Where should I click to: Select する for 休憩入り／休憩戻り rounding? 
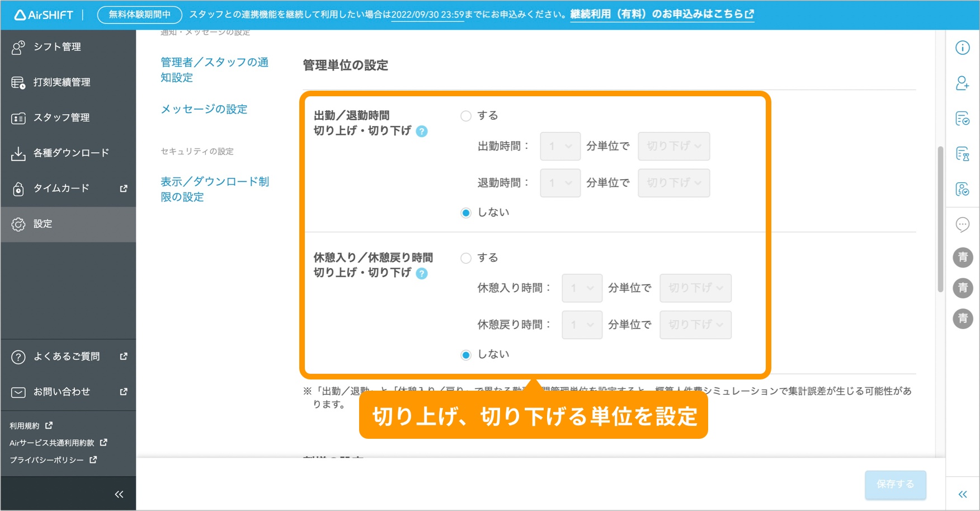click(466, 258)
